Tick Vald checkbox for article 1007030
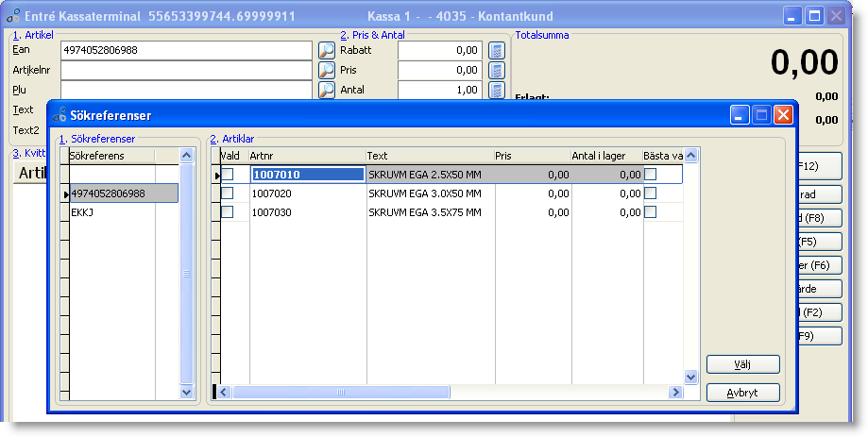Screen dimensions: 868x437 pyautogui.click(x=228, y=211)
